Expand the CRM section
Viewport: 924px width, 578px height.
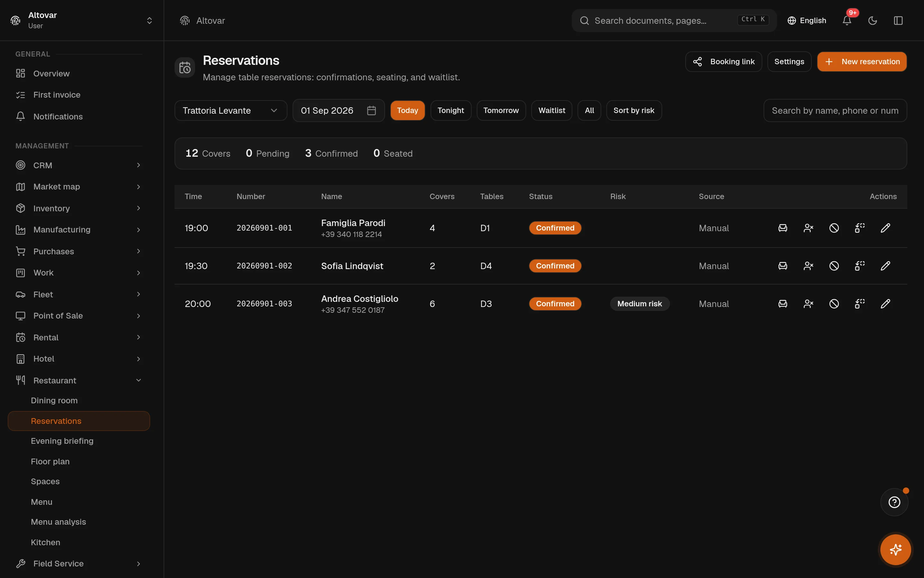79,165
